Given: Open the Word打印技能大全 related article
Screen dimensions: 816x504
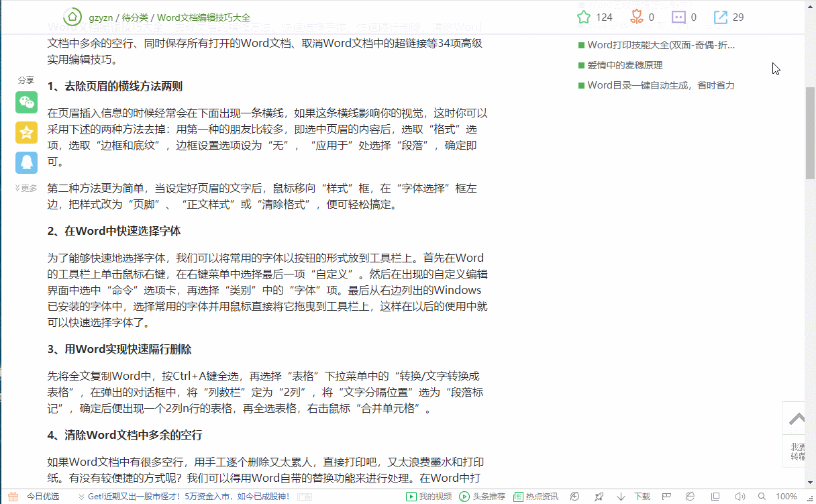Looking at the screenshot, I should 661,45.
